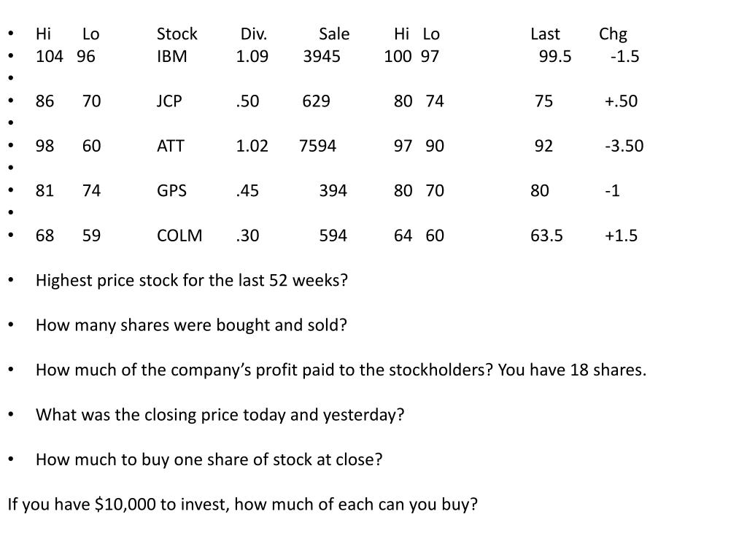Click the company's profit paid question

(341, 370)
